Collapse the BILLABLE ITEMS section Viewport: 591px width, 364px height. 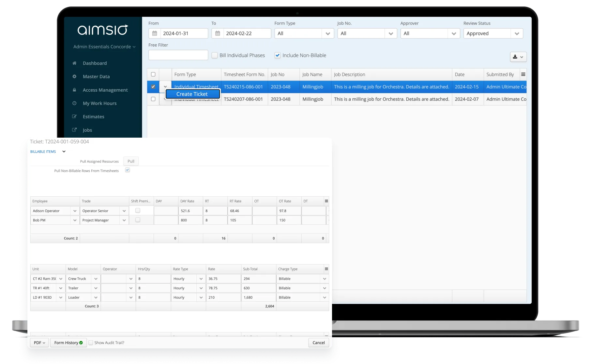coord(64,151)
